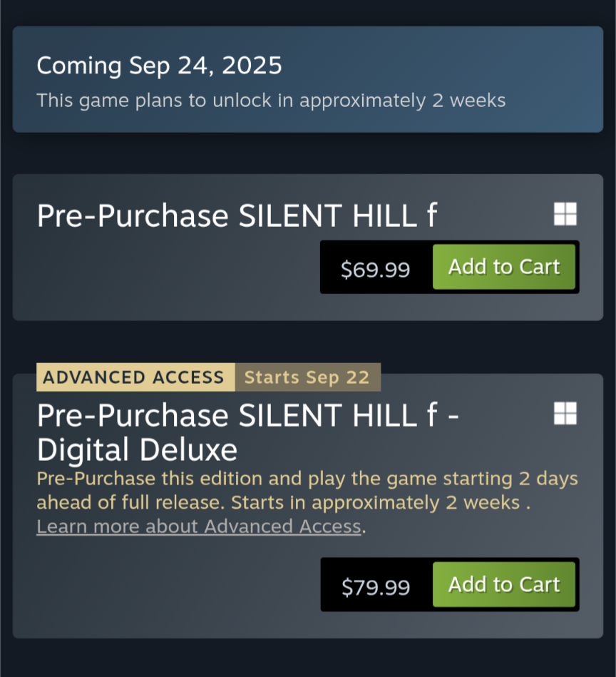Click the blue release date banner panel
The height and width of the screenshot is (677, 616).
(x=308, y=79)
